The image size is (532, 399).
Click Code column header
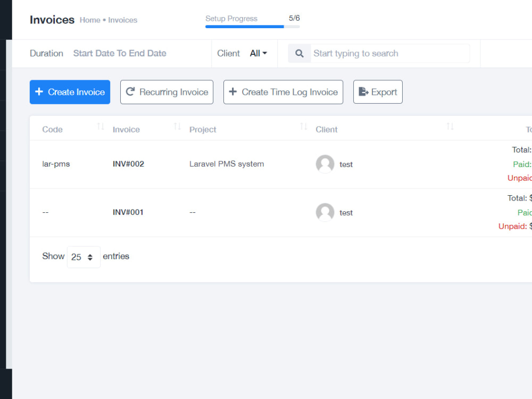[x=52, y=129]
